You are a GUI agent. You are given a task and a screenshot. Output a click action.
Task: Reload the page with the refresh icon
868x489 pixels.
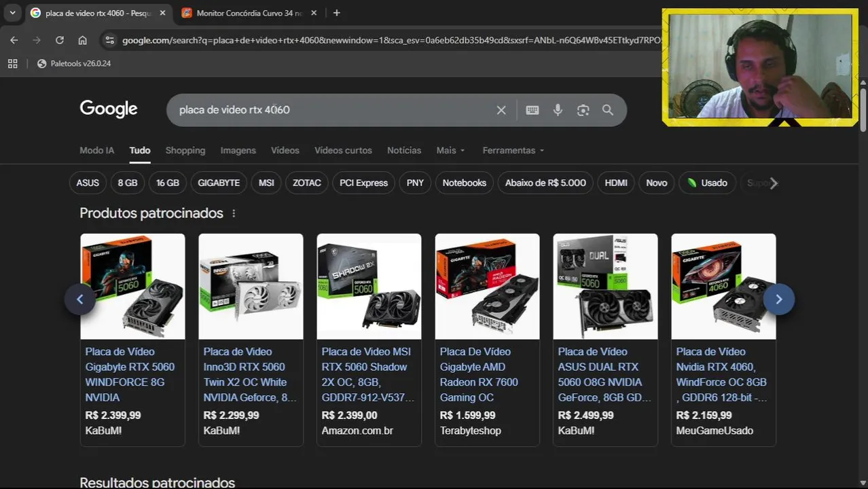60,40
